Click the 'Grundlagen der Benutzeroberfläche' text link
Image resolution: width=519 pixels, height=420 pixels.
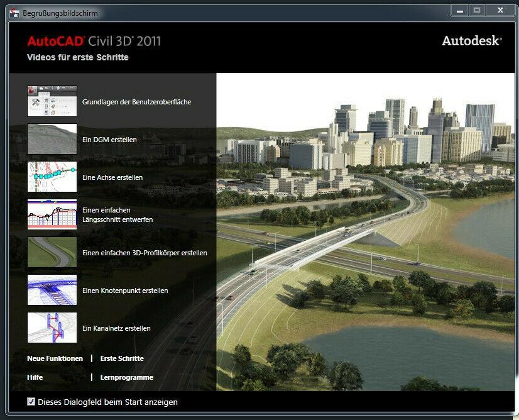point(137,102)
